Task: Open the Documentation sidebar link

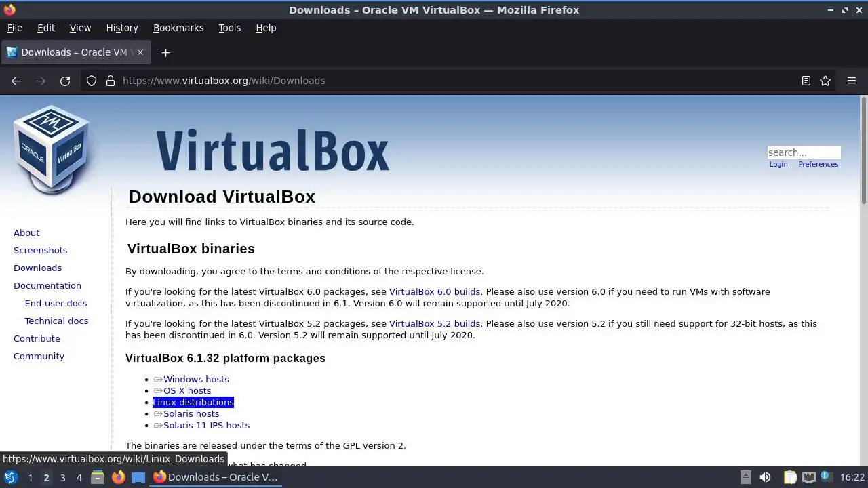Action: [47, 285]
